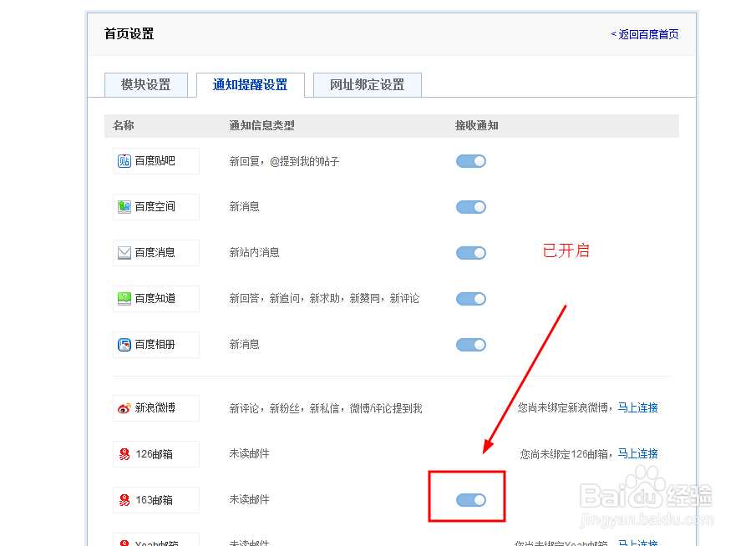Disable the 163邮箱 notification switch

pos(471,500)
